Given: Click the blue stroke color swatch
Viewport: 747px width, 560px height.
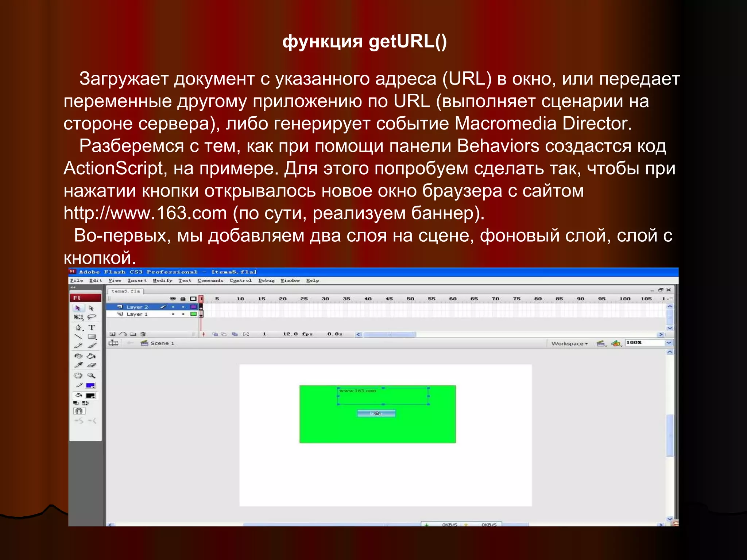Looking at the screenshot, I should coord(90,385).
